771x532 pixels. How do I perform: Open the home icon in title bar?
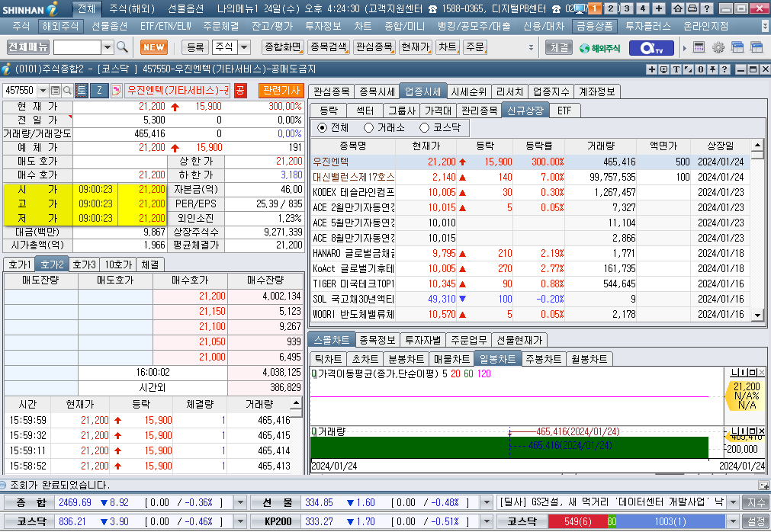click(677, 8)
